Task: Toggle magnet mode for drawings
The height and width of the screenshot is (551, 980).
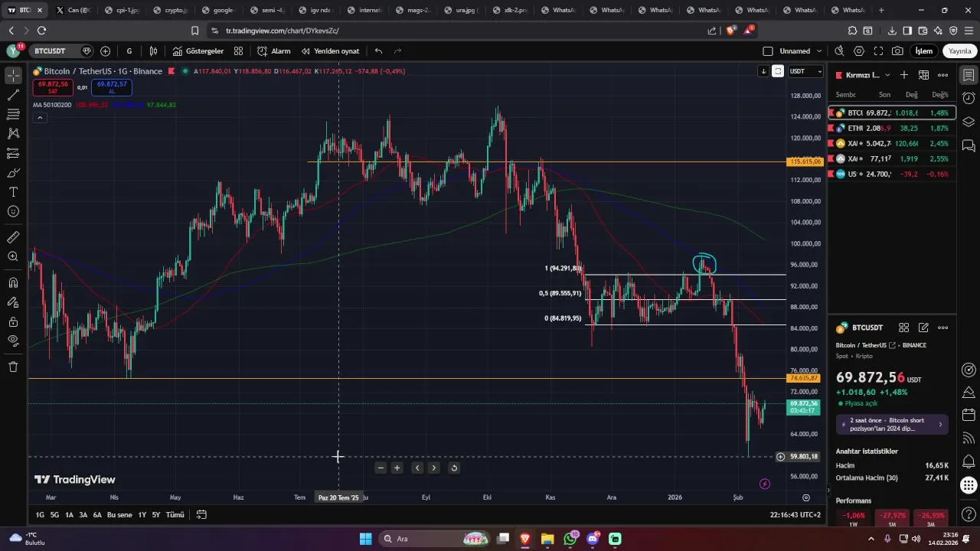Action: [x=13, y=282]
